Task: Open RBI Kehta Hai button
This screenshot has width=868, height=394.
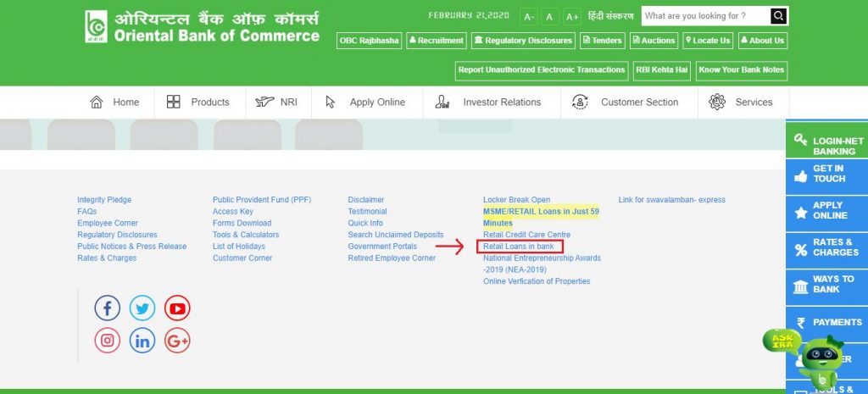Action: tap(662, 70)
